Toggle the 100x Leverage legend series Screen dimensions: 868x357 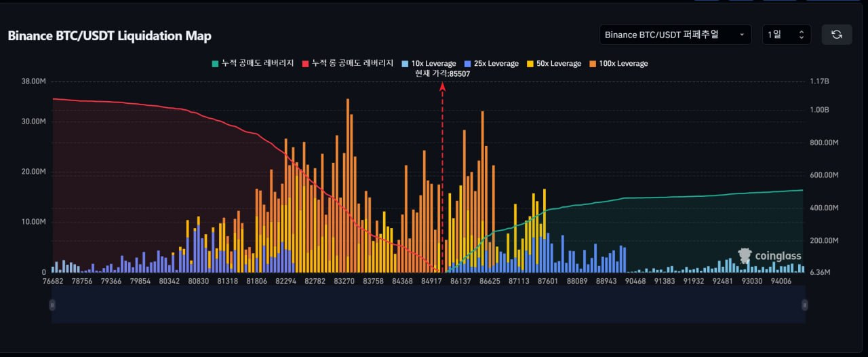click(618, 63)
